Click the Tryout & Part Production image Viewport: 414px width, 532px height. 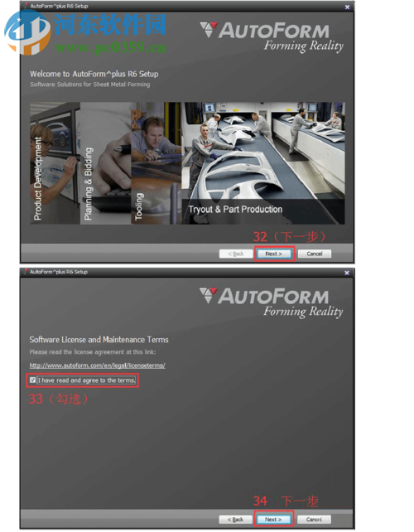[263, 163]
